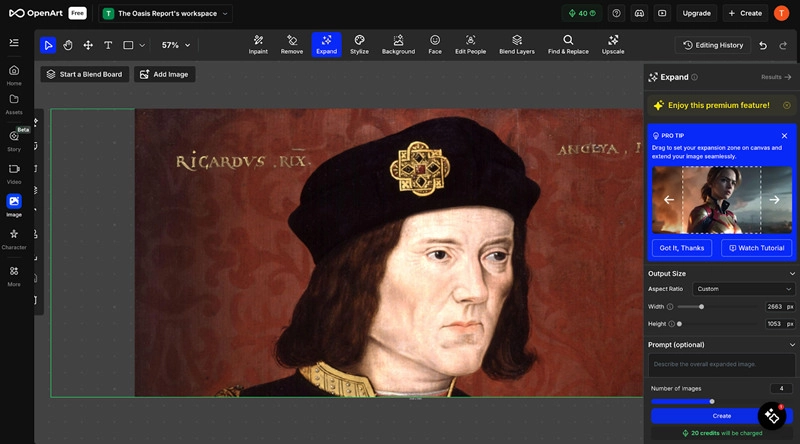This screenshot has width=800, height=444.
Task: Open the Aspect Ratio Custom dropdown
Action: (743, 289)
